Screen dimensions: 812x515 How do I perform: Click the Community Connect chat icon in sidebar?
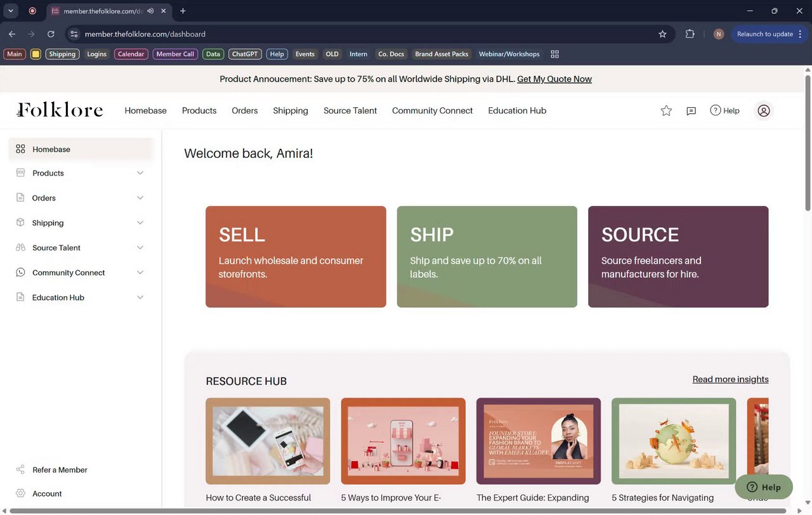tap(20, 273)
